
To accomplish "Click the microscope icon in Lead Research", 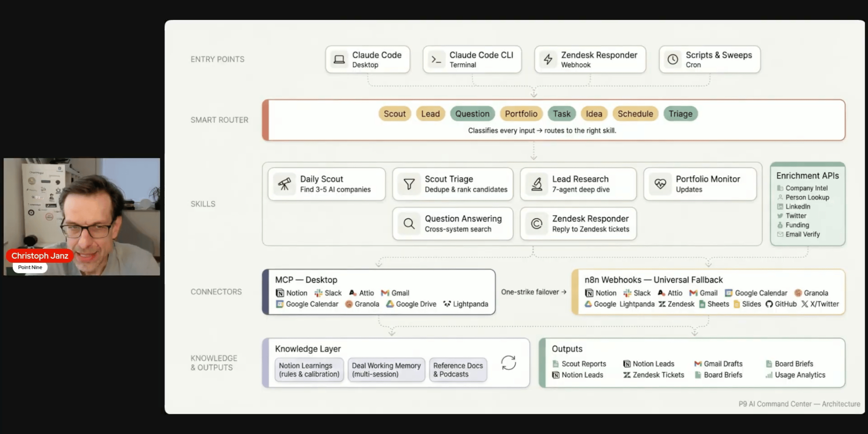I will coord(536,184).
